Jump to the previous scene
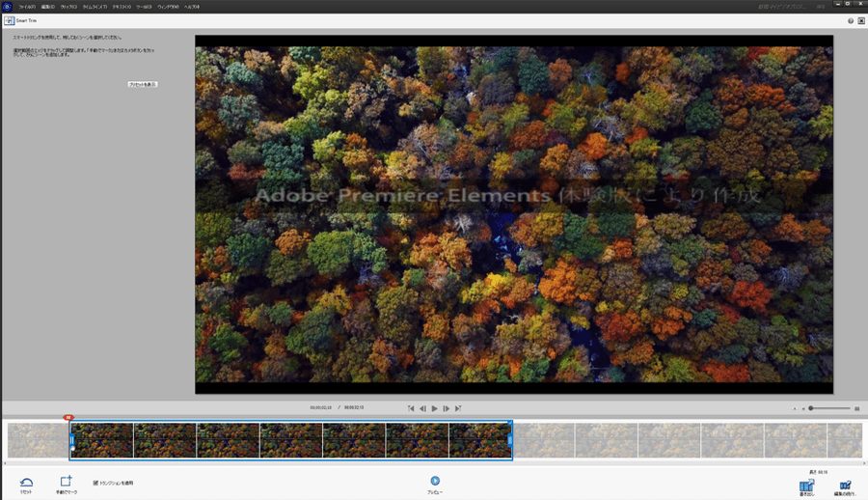 point(411,408)
